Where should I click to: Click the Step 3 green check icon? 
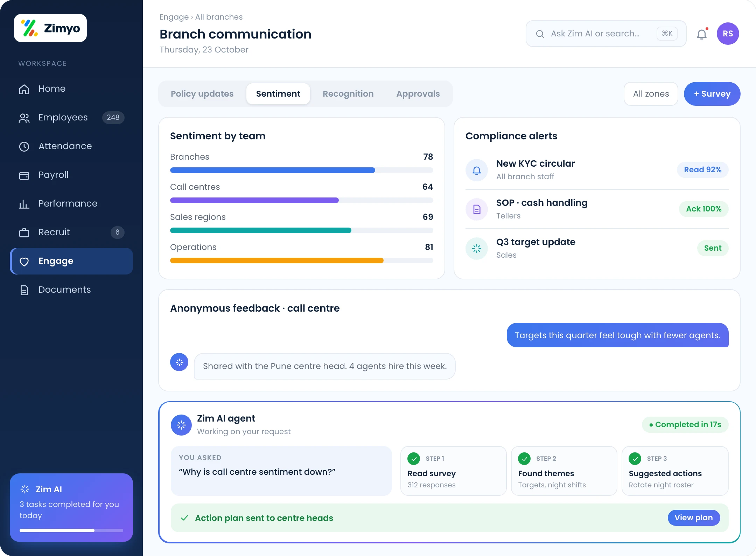[x=635, y=458]
